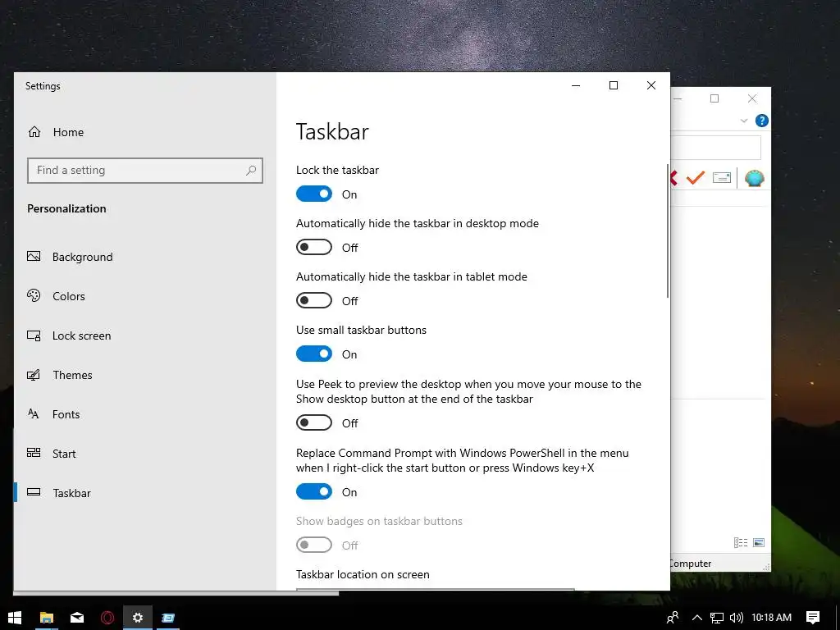This screenshot has height=630, width=840.
Task: Click the Start tiles icon in sidebar
Action: click(x=34, y=453)
